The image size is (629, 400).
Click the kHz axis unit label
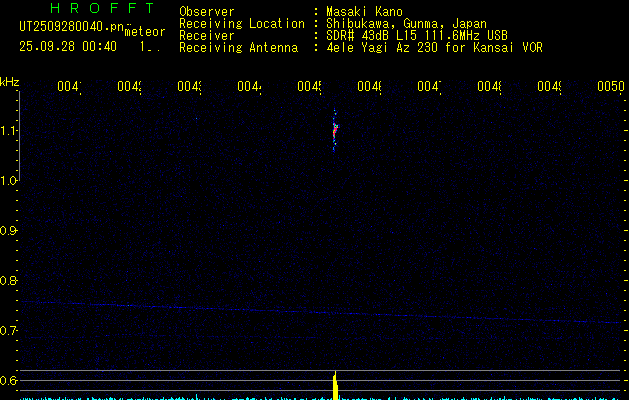click(x=10, y=81)
